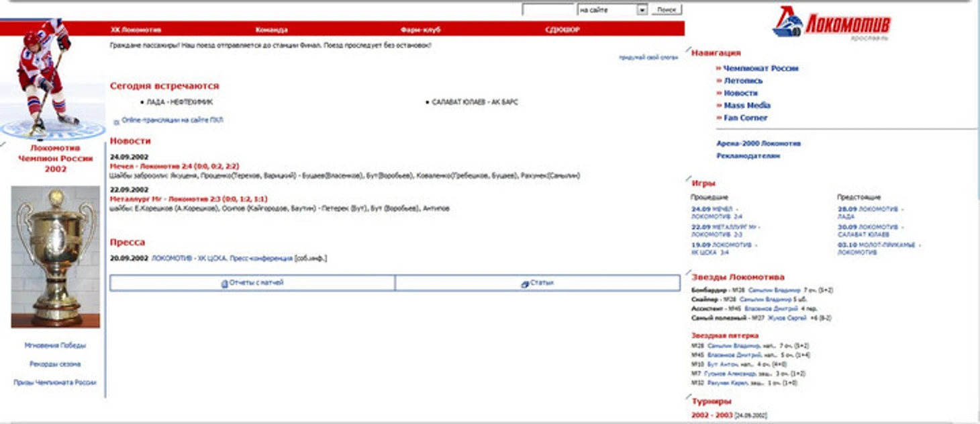Screen dimensions: 980x424
Task: Click the Локомотив Чемпион России 2002 caption
Action: [55, 159]
